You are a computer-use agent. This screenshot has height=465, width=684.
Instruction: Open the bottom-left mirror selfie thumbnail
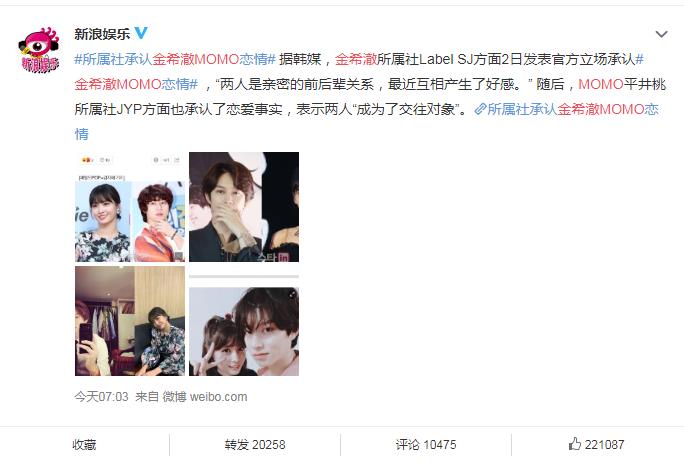click(130, 321)
